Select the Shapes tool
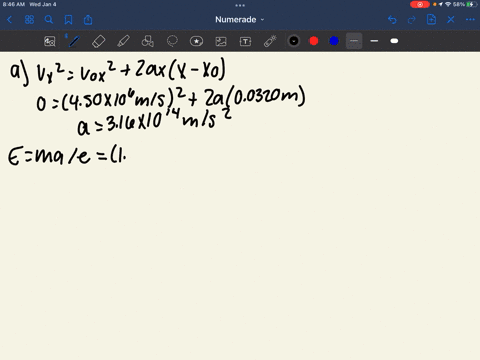480x360 pixels. 147,41
